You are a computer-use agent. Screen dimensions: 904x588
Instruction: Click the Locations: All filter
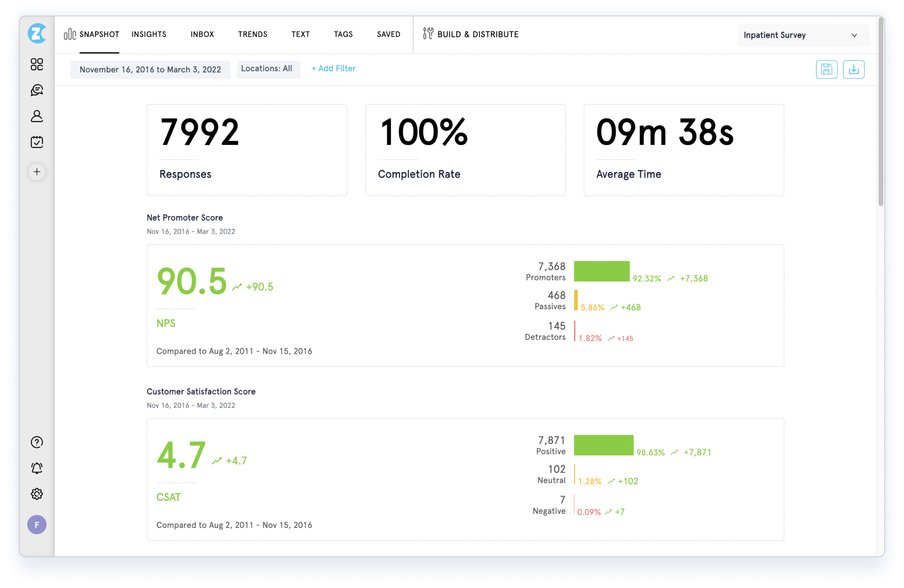[268, 69]
